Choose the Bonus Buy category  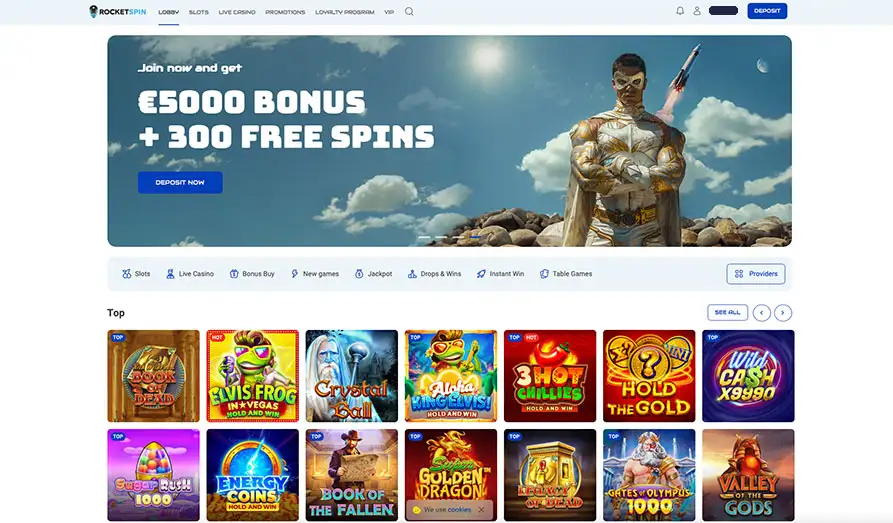[252, 274]
